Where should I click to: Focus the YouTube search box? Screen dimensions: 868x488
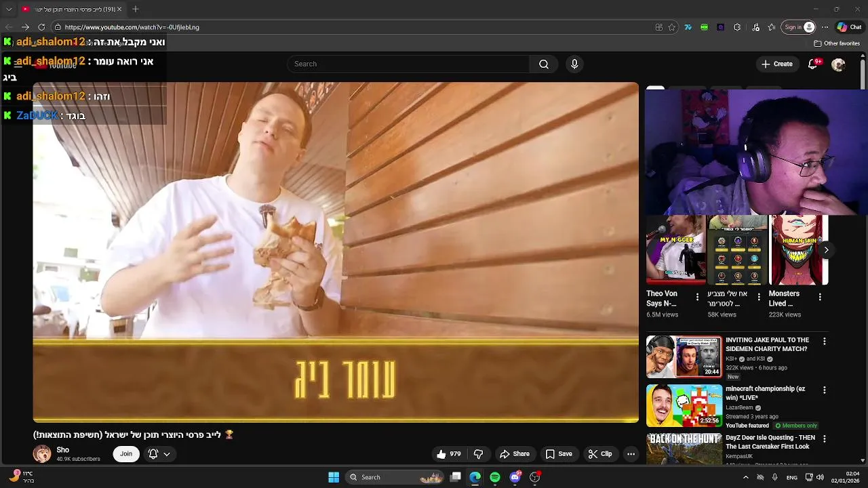pos(408,64)
